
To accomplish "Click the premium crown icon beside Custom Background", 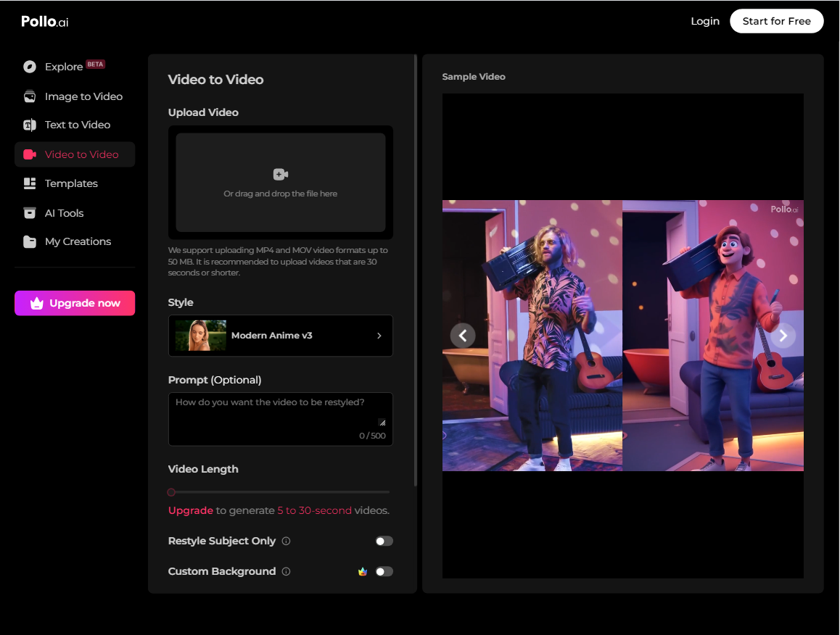I will 363,571.
